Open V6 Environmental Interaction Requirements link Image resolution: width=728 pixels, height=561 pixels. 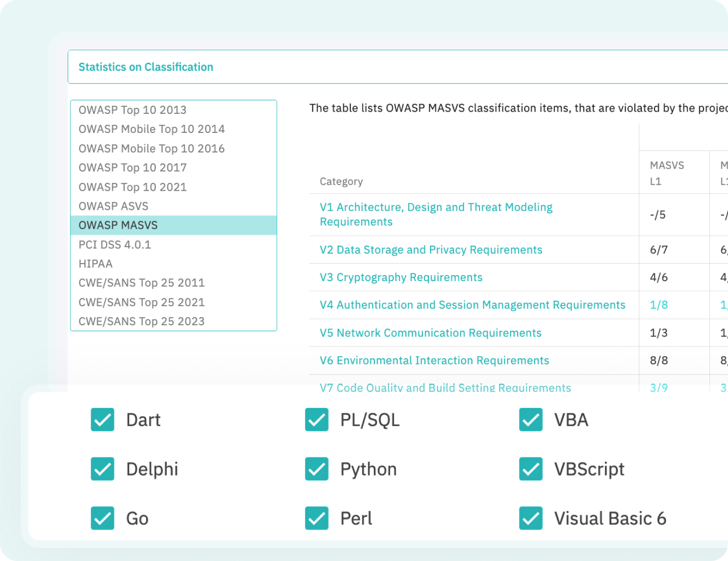pos(434,361)
